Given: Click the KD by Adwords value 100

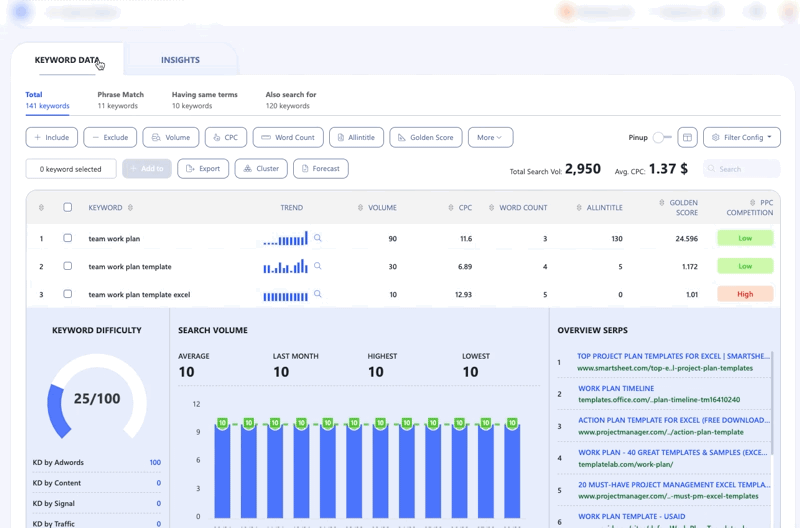Looking at the screenshot, I should (155, 462).
